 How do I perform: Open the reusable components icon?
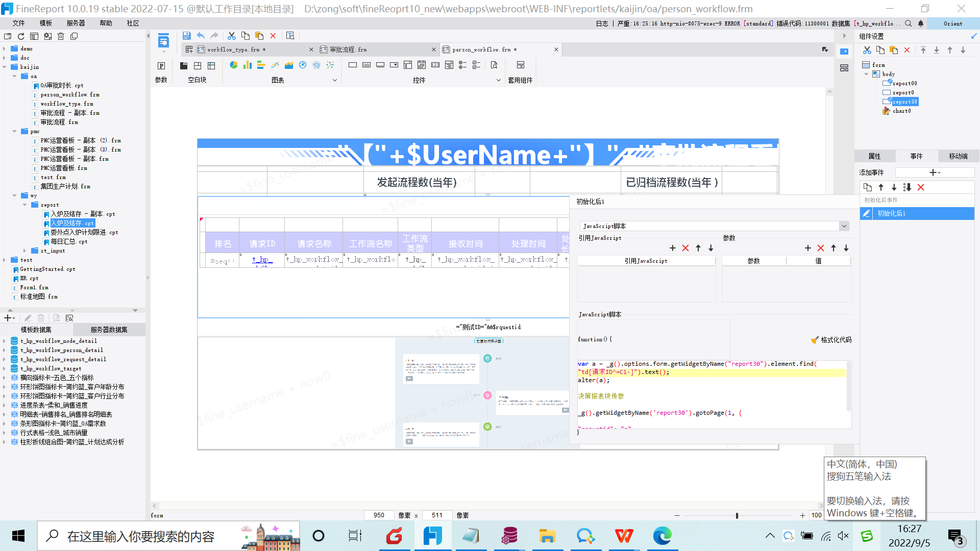pyautogui.click(x=521, y=65)
